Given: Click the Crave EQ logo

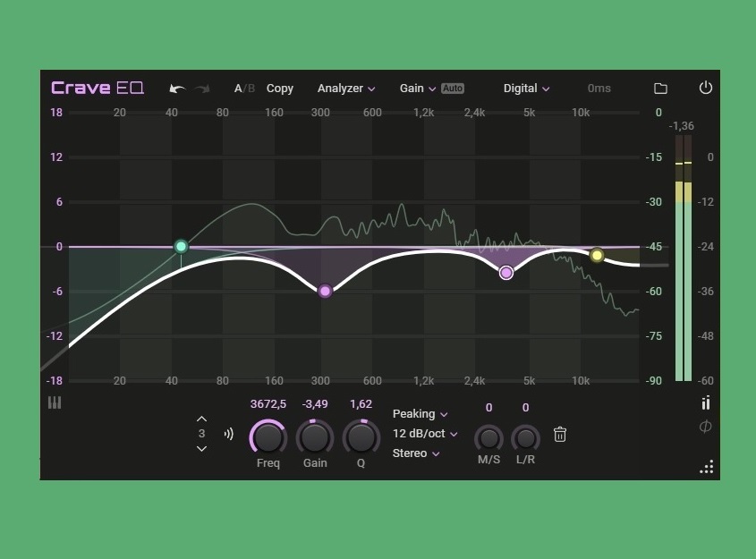Looking at the screenshot, I should coord(98,88).
